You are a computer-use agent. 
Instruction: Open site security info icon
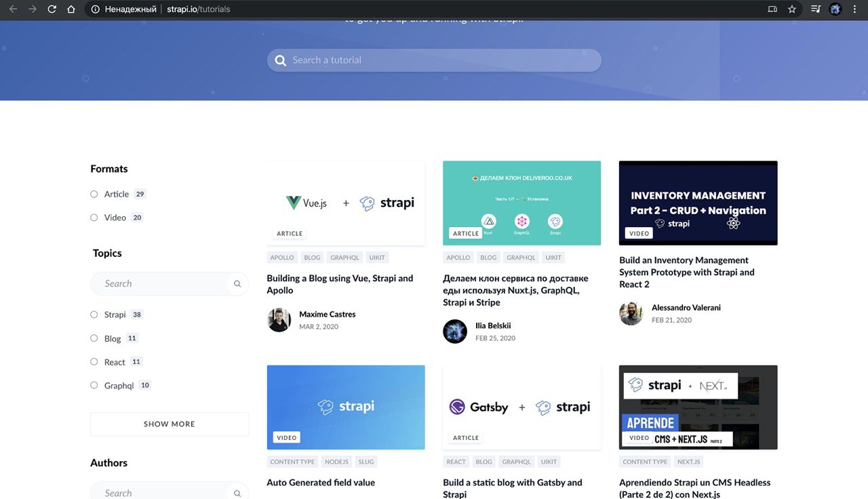point(95,9)
